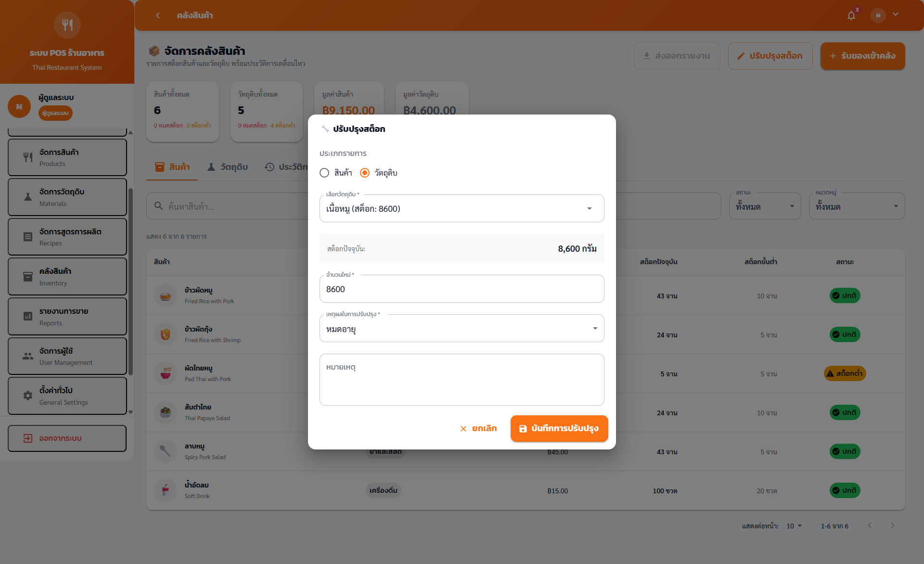924x564 pixels.
Task: Click the Soft Drink product icon
Action: pos(165,490)
